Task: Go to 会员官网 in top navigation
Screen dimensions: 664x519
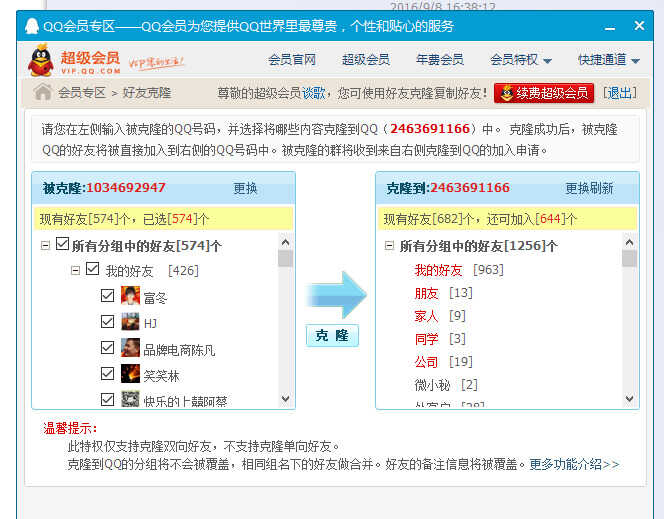Action: coord(292,60)
